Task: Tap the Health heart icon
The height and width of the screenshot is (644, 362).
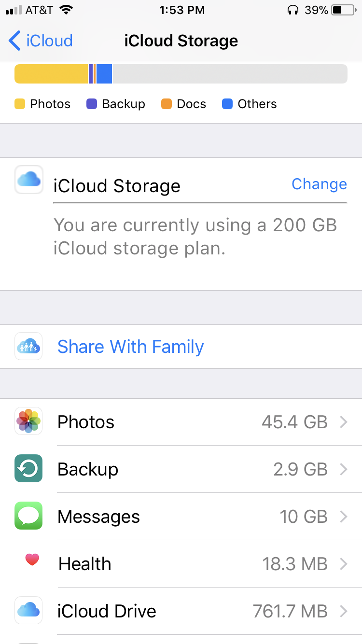Action: coord(32,560)
